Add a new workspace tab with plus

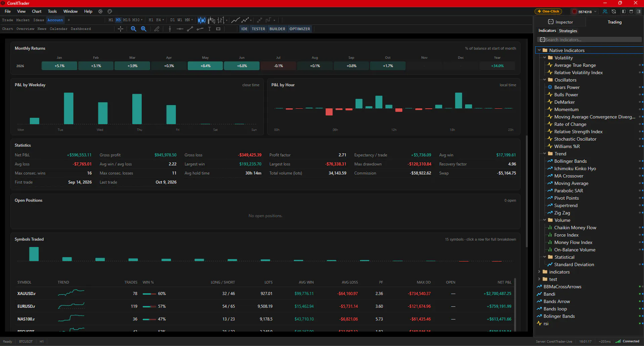click(x=69, y=20)
